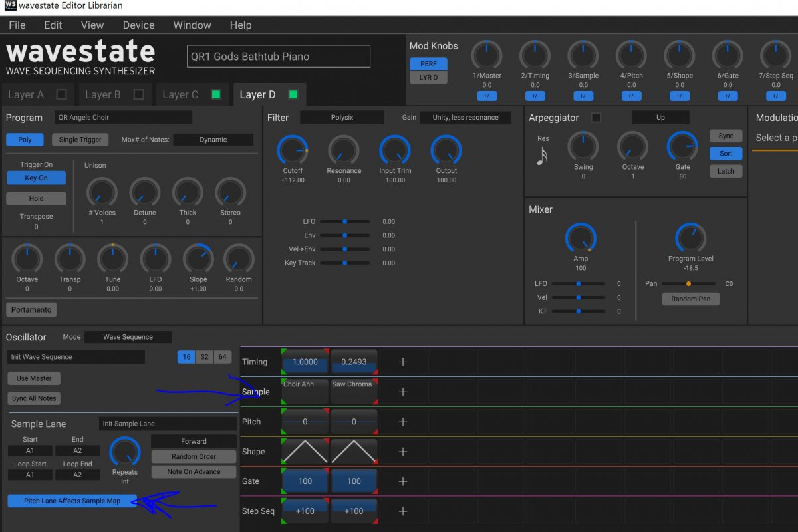Open the Filter type dropdown showing Polysix

click(342, 118)
